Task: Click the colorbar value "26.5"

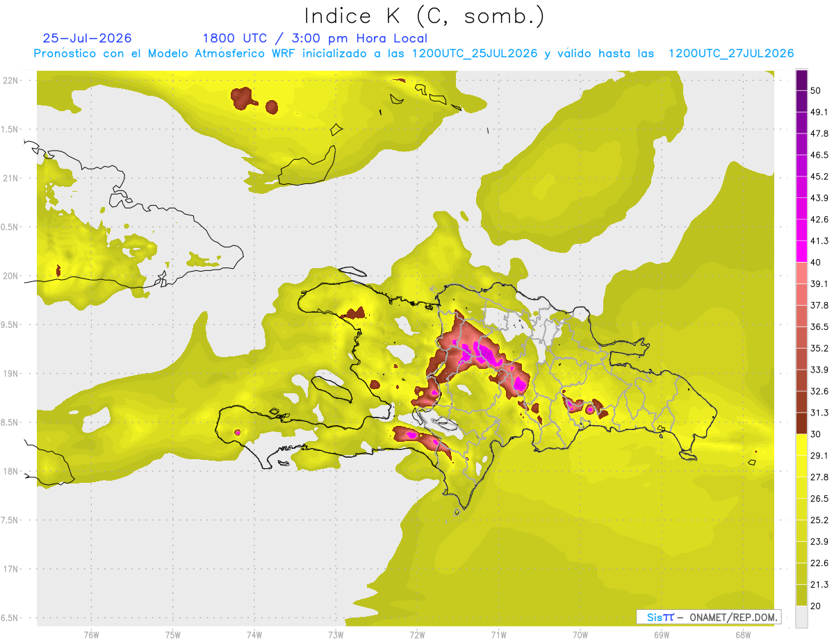Action: coord(820,498)
